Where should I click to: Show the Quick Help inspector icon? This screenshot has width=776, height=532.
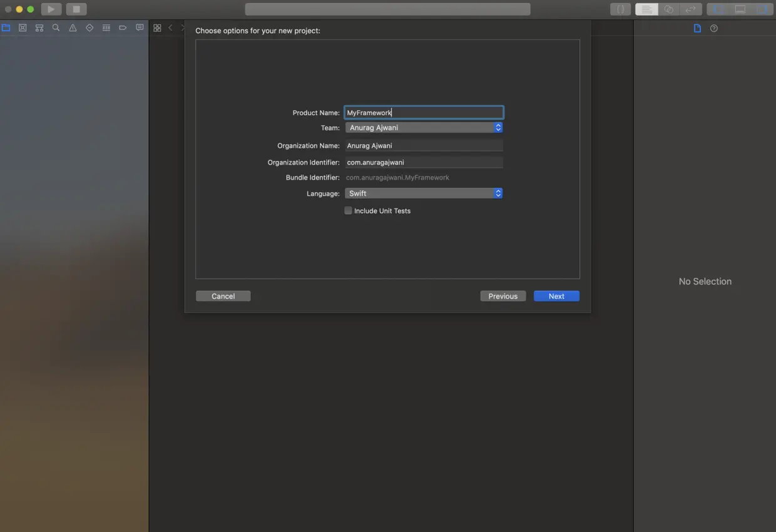click(x=714, y=28)
